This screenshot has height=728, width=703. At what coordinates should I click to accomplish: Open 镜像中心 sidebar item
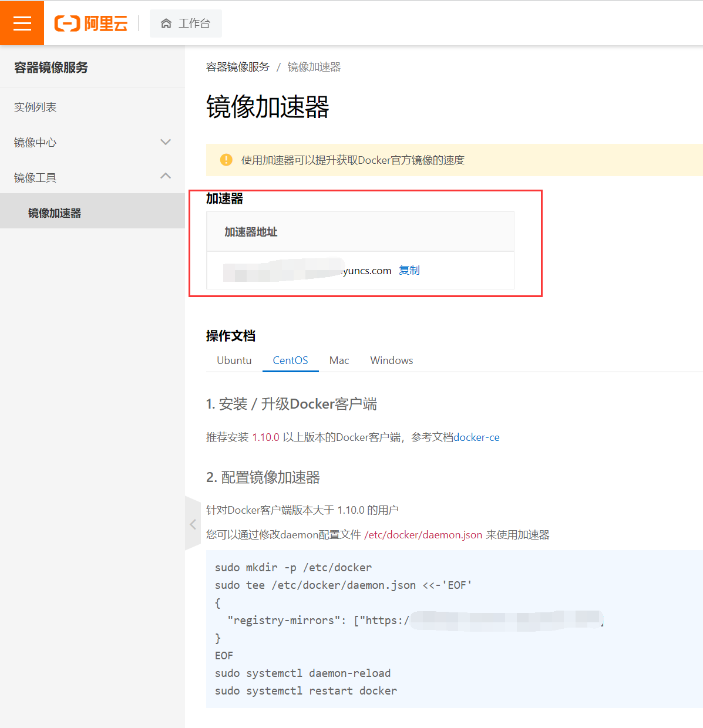(35, 143)
